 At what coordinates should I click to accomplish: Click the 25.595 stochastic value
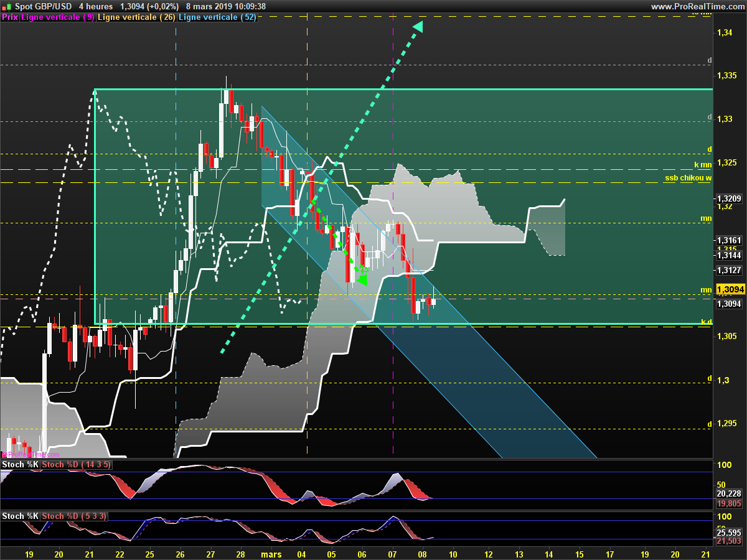tap(729, 532)
